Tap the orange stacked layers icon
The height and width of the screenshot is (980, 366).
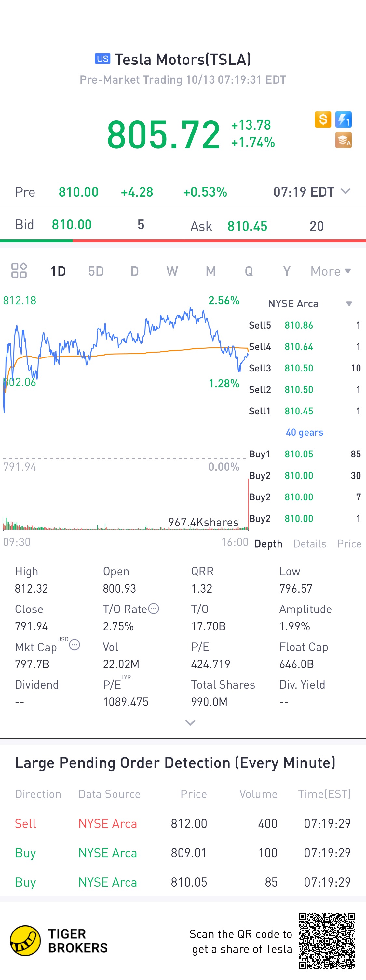point(344,140)
